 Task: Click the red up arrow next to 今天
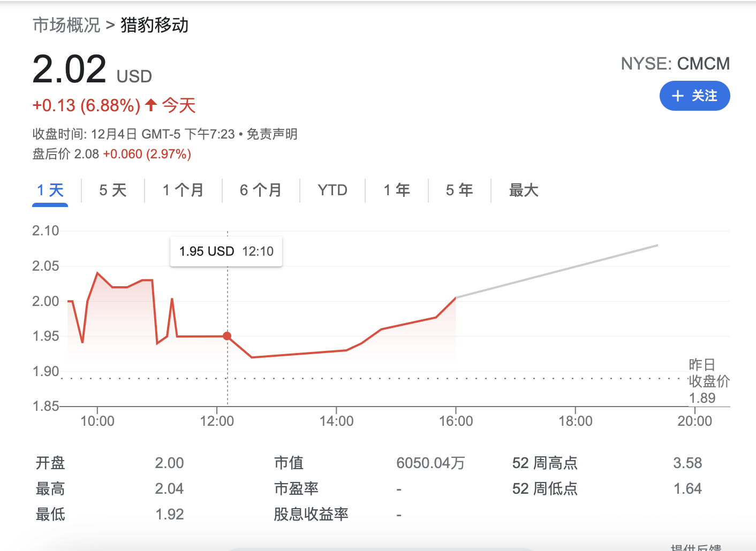[151, 105]
